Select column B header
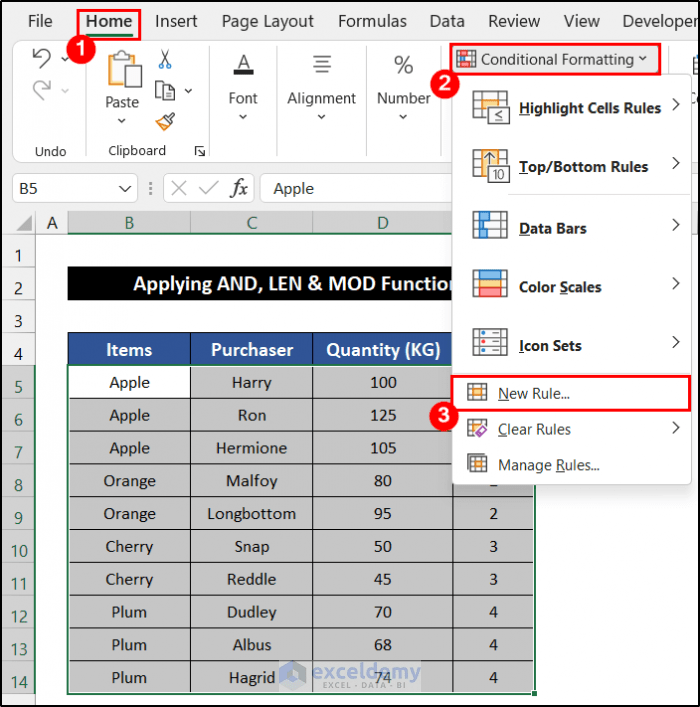Viewport: 700px width, 707px height. pos(129,223)
